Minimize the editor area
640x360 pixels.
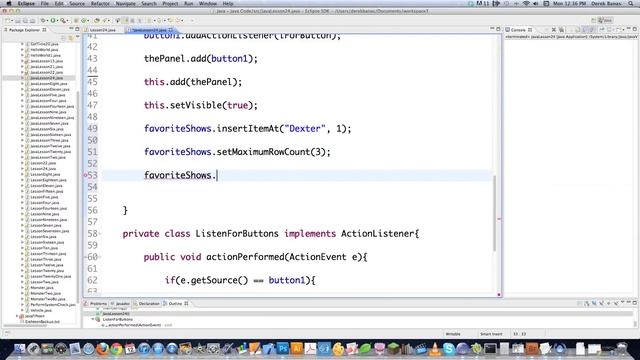(492, 29)
